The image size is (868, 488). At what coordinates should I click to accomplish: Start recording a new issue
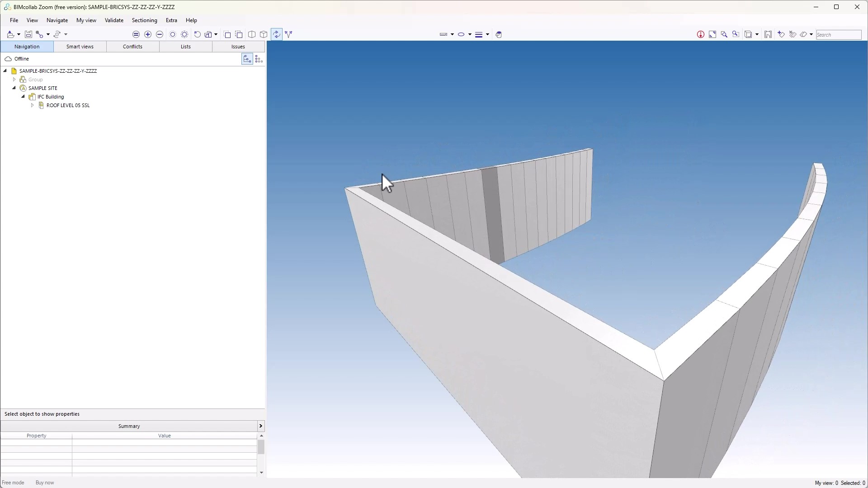700,34
